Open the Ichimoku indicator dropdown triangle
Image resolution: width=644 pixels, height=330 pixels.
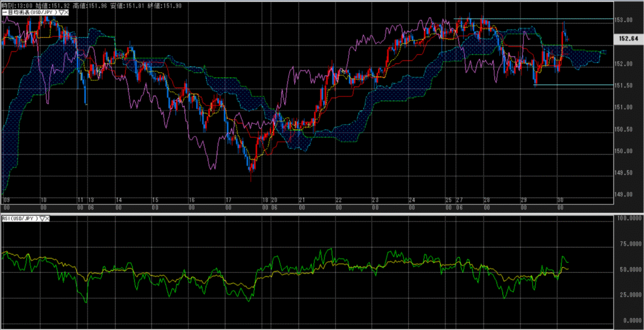click(x=61, y=13)
